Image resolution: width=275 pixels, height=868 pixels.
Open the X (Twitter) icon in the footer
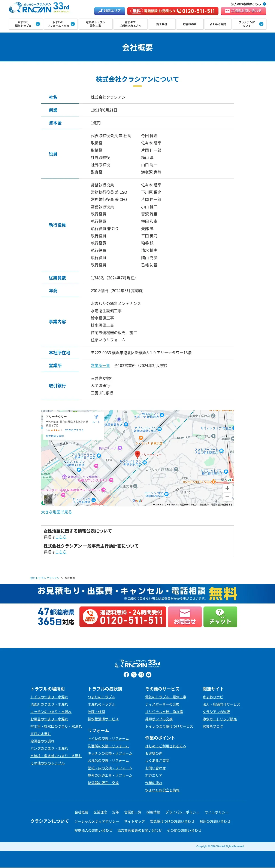[x=134, y=675]
